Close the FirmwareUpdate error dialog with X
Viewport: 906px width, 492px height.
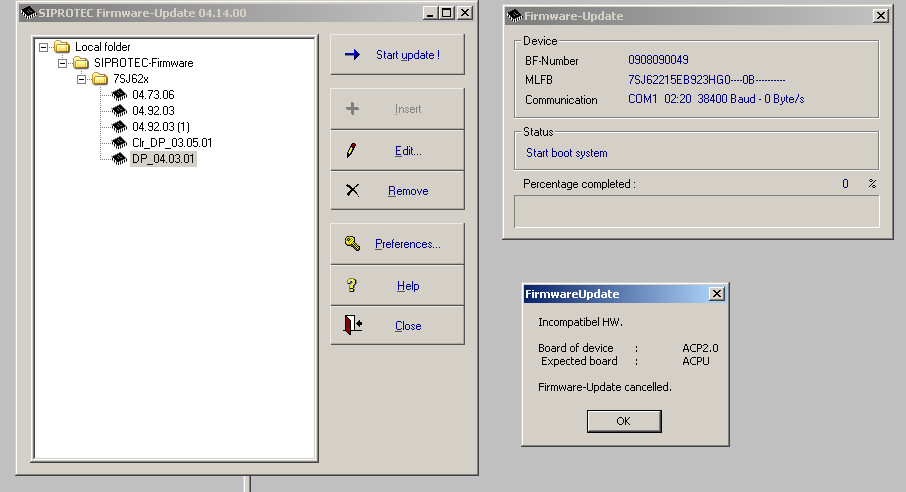pos(716,294)
